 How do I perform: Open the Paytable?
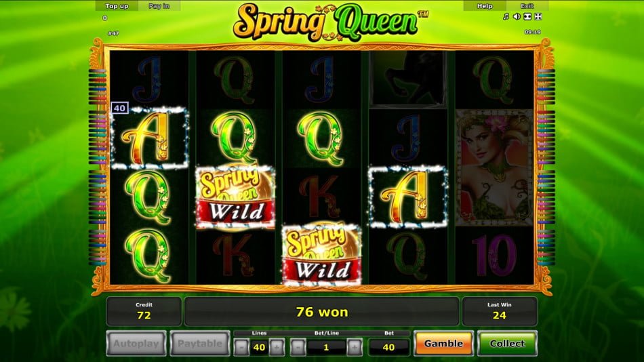point(200,343)
